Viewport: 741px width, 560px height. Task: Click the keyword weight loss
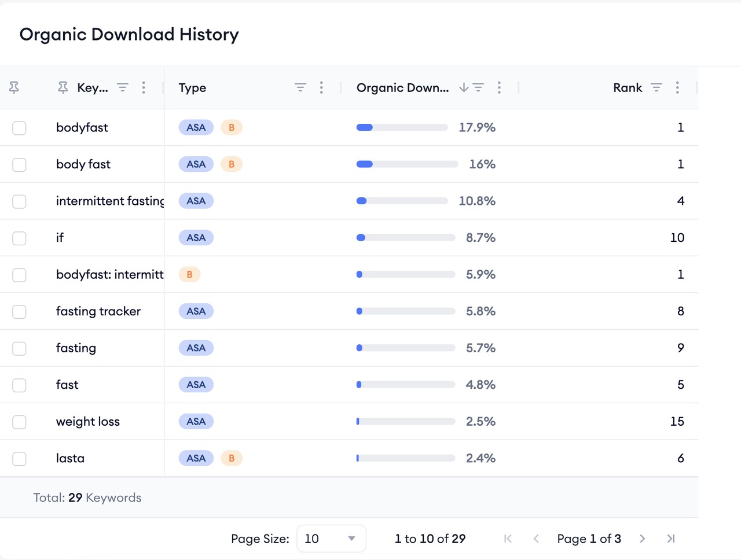pyautogui.click(x=88, y=421)
